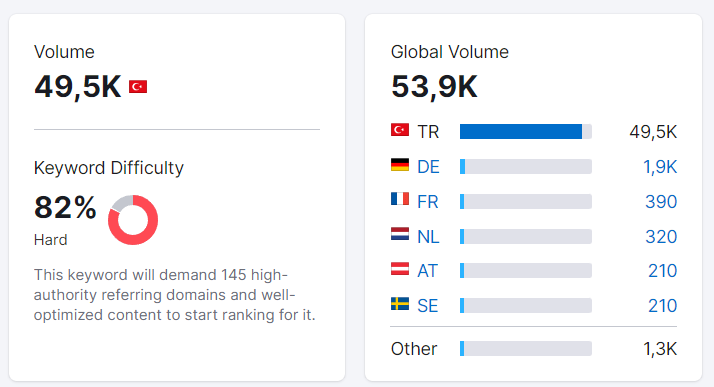
Task: Click the Other volume progress bar
Action: coord(526,349)
